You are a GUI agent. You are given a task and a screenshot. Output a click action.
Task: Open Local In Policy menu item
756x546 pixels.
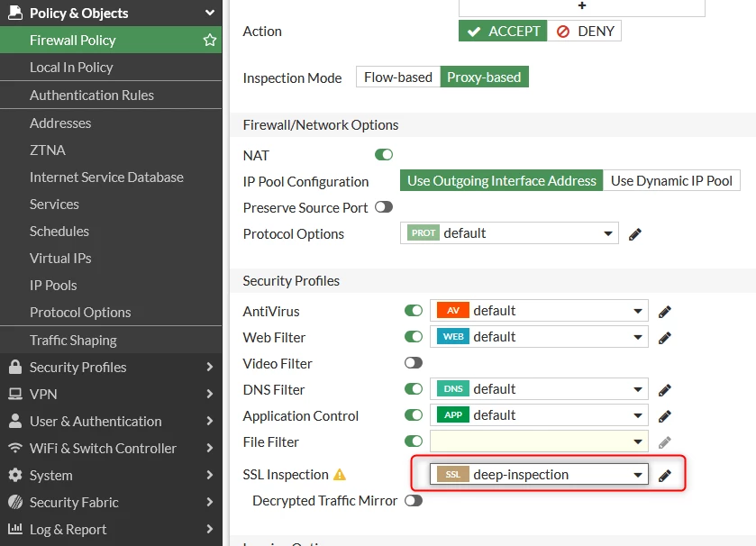coord(111,67)
